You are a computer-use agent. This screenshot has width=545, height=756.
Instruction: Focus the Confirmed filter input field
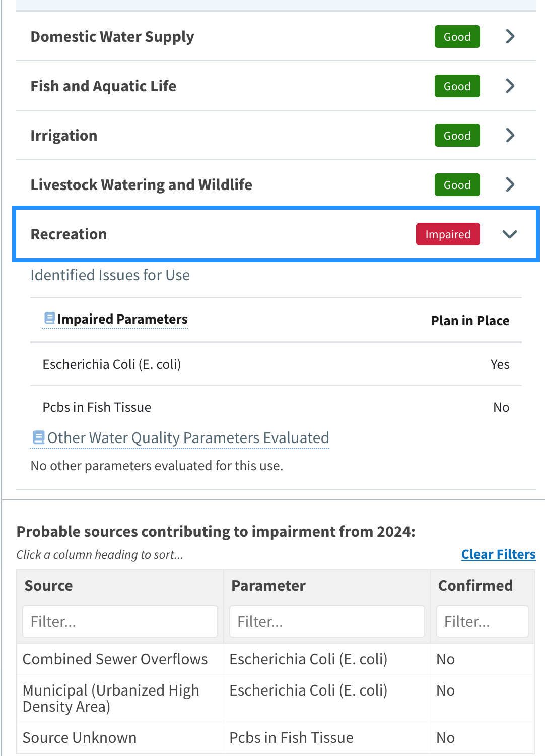482,621
